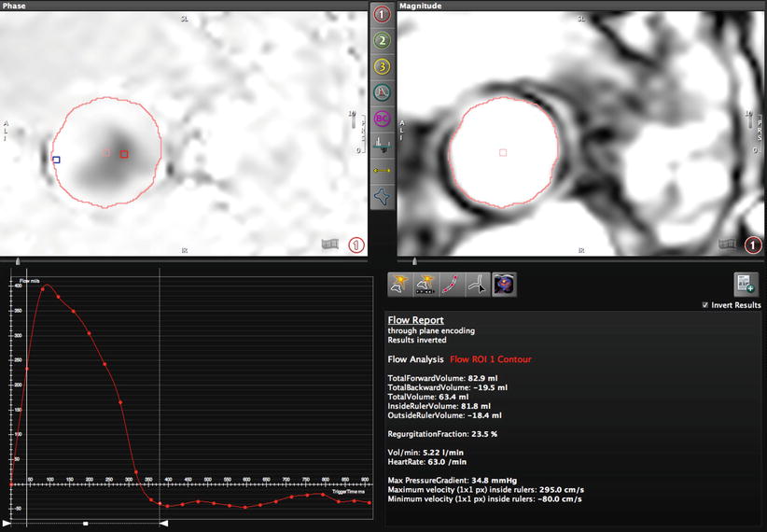Click the blue square marker on contour edge
767x532 pixels.
(56, 160)
